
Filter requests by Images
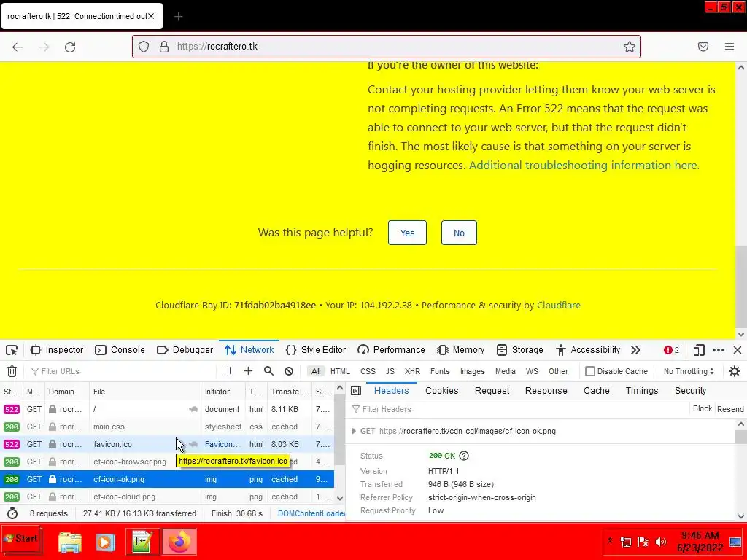473,371
